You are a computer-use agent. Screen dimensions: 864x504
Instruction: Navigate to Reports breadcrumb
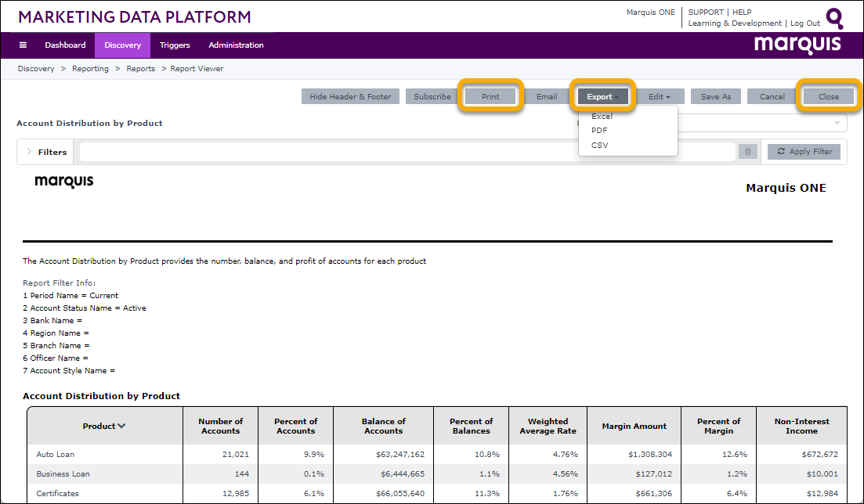[140, 69]
